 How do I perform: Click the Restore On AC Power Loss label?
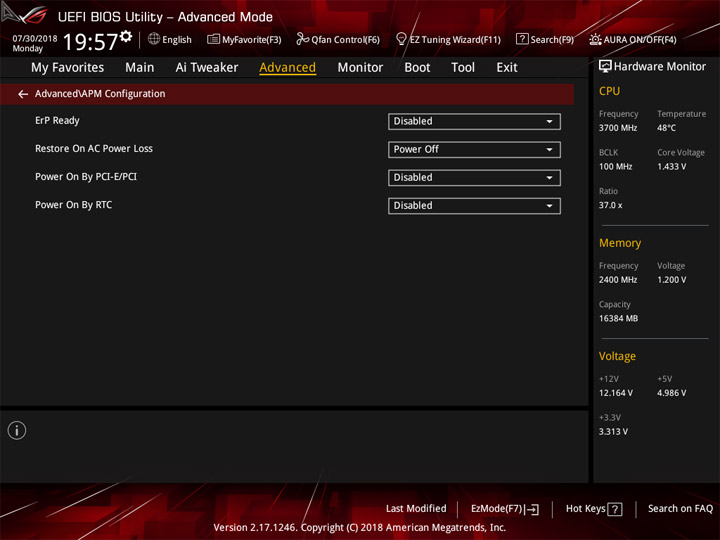coord(94,149)
